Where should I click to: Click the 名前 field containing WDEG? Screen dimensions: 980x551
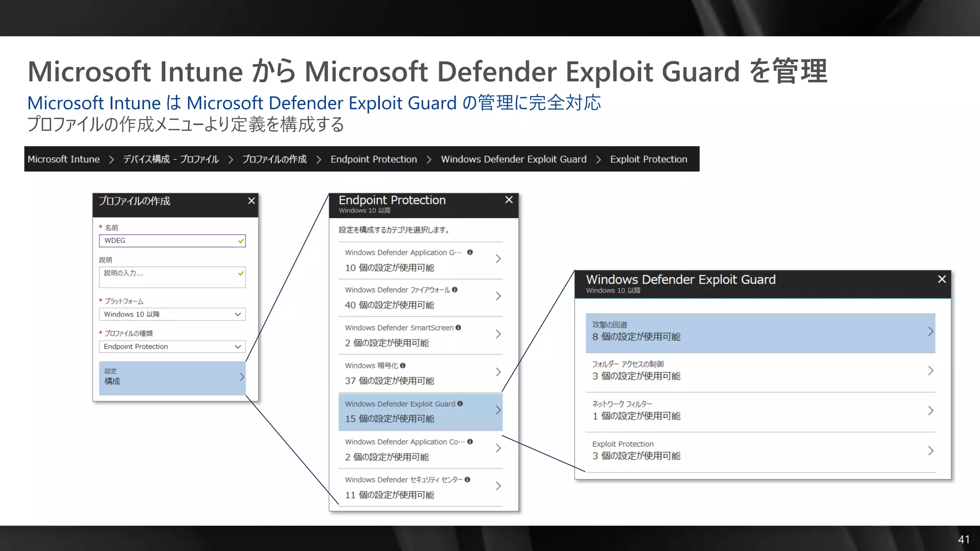pyautogui.click(x=172, y=241)
